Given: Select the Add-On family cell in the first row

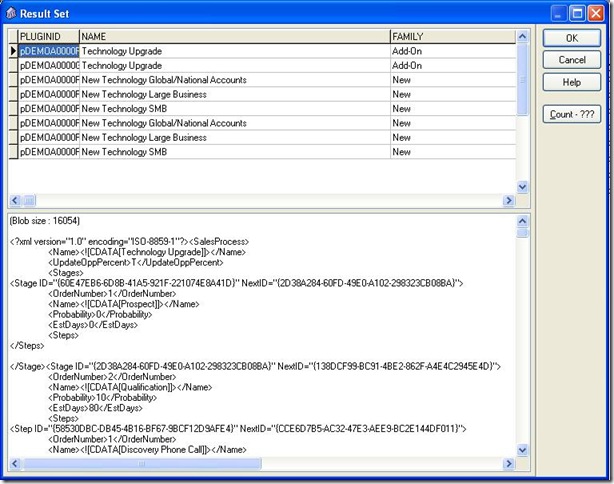Looking at the screenshot, I should [450, 50].
